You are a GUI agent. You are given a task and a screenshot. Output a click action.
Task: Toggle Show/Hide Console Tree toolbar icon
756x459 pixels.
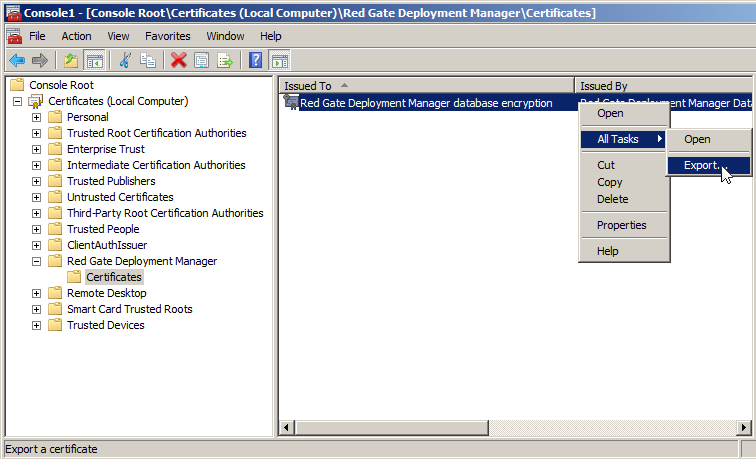95,60
